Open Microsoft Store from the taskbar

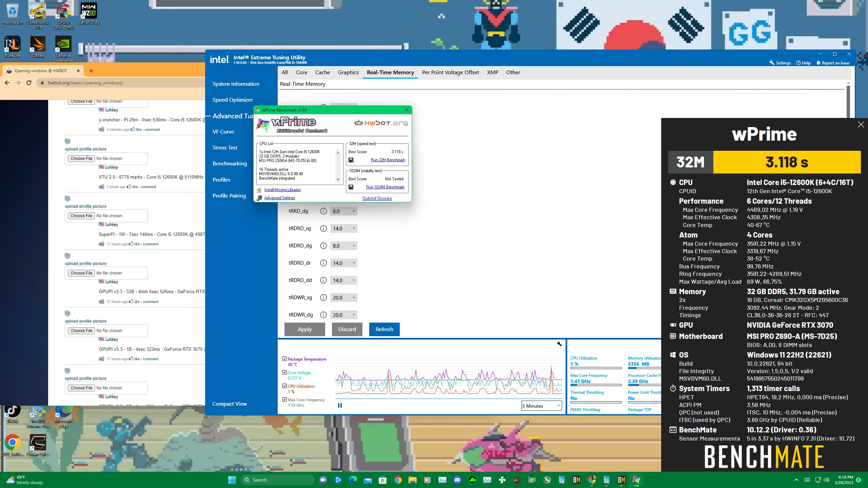pos(382,480)
